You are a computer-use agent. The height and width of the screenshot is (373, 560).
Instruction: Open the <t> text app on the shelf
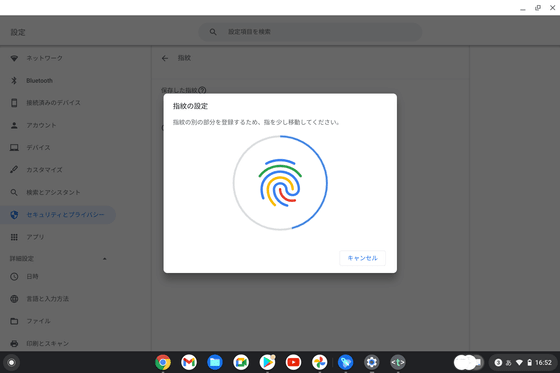(398, 362)
